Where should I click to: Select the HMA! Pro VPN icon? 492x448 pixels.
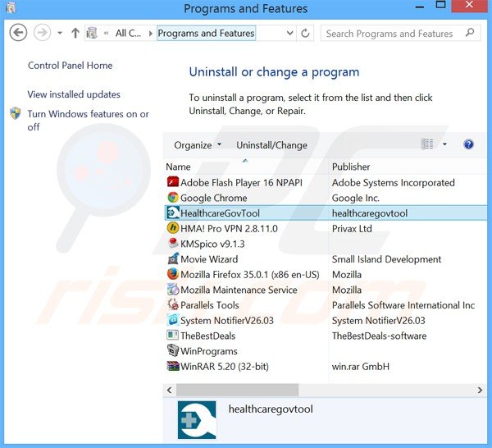pos(173,228)
